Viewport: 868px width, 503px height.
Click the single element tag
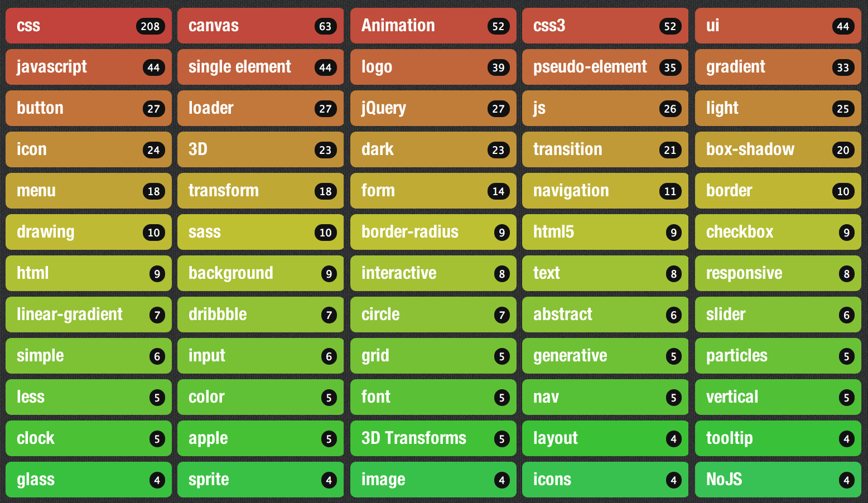(x=261, y=67)
